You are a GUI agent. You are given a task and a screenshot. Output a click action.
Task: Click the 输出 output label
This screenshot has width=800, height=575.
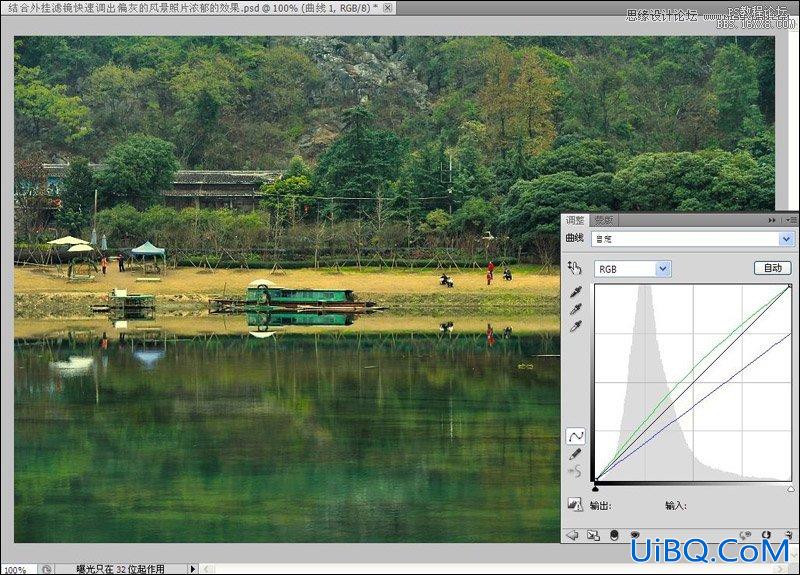(x=600, y=506)
